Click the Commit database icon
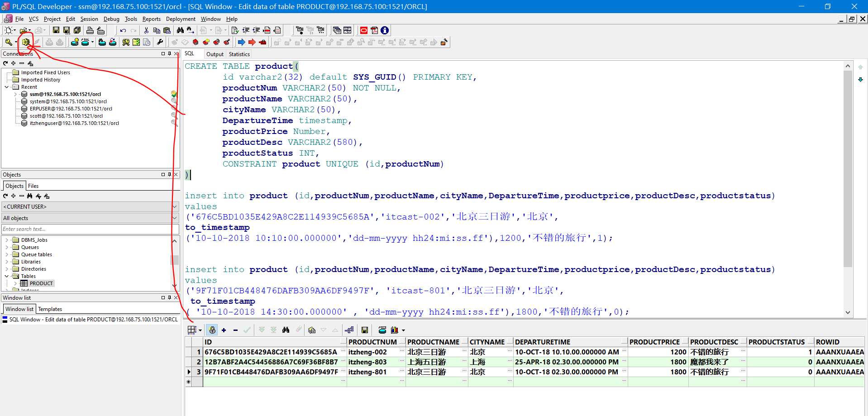 49,42
